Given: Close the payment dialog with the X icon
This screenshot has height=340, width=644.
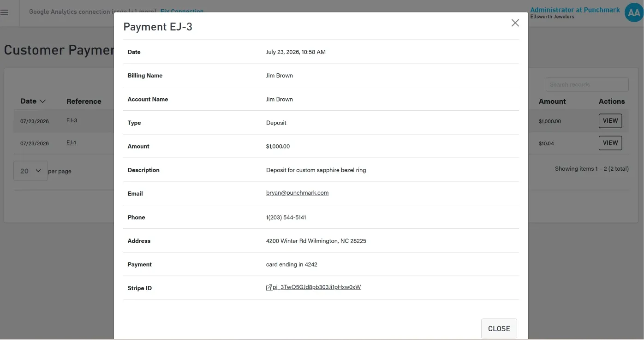Looking at the screenshot, I should tap(515, 23).
